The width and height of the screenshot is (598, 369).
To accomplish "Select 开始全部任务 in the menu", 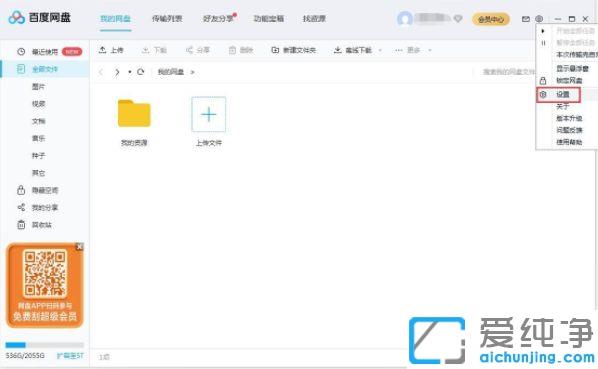I will (575, 30).
